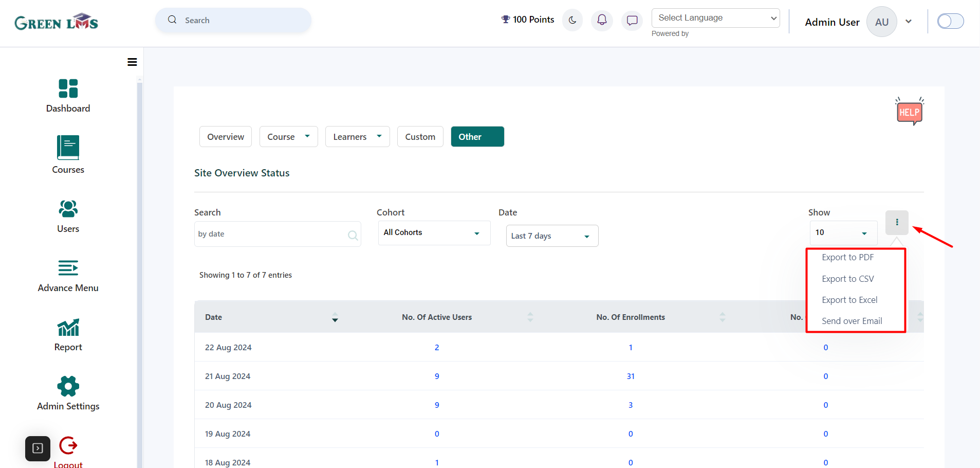This screenshot has height=468, width=980.
Task: Sort by No. Of Enrollments arrows
Action: (723, 317)
